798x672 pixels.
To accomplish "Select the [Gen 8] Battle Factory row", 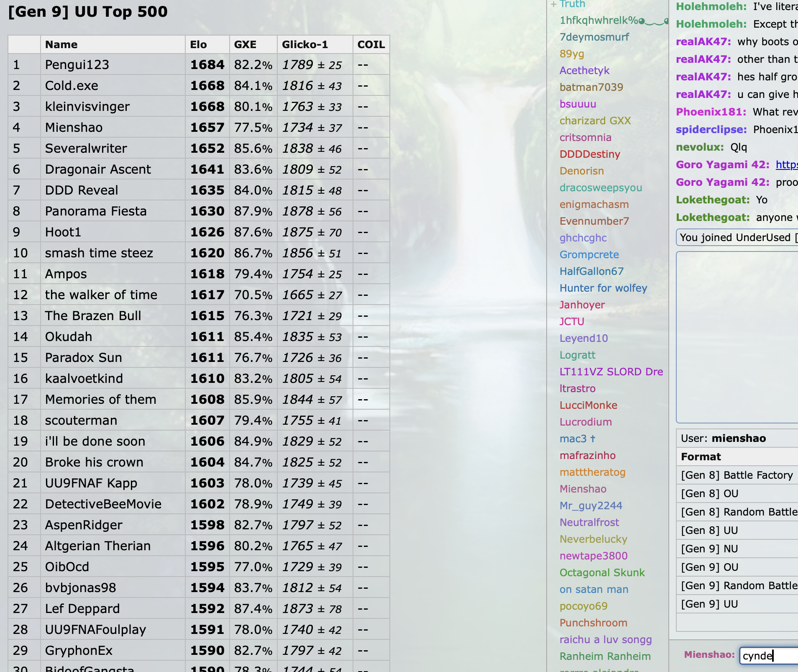I will (737, 475).
